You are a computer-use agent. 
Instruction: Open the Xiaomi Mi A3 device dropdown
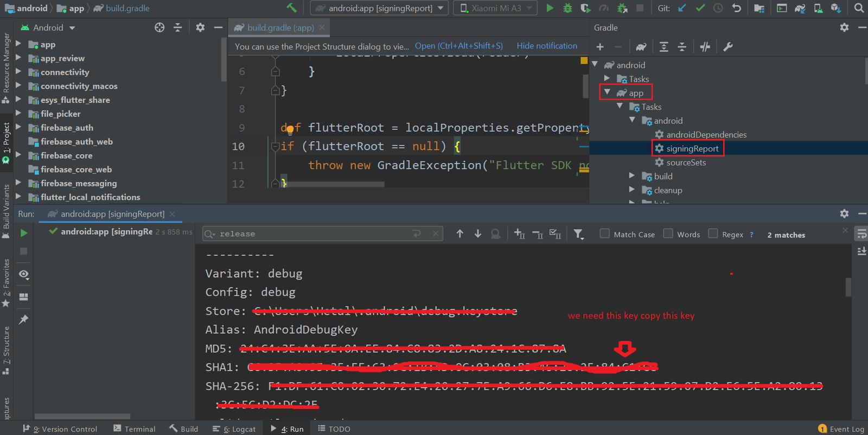(495, 8)
